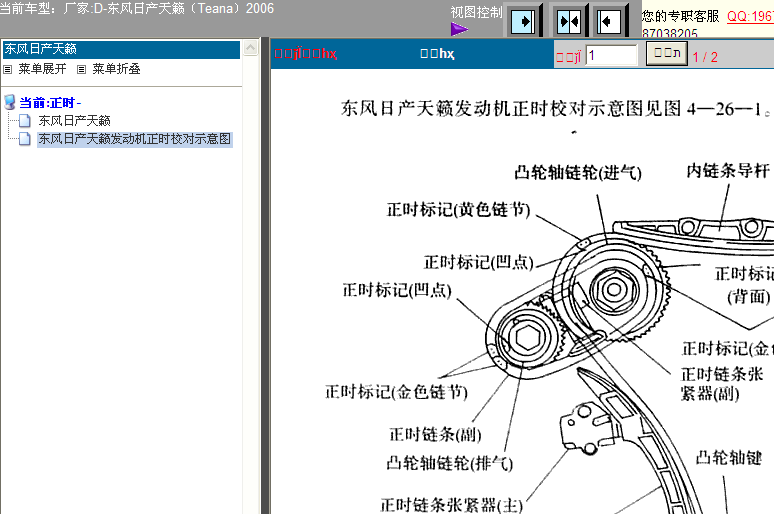Click page icon of 发动机正时校对示意图 item
The width and height of the screenshot is (774, 514).
point(25,139)
